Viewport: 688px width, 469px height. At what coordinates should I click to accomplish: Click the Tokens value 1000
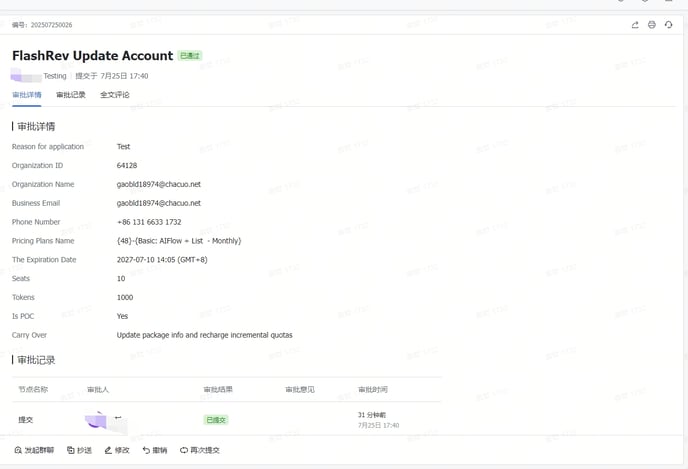click(x=125, y=297)
